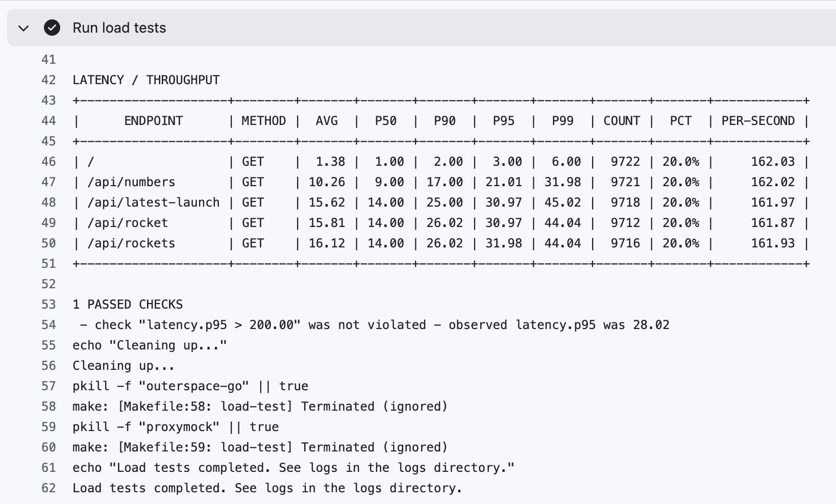Select line number 42 link
This screenshot has width=836, height=504.
pyautogui.click(x=48, y=80)
